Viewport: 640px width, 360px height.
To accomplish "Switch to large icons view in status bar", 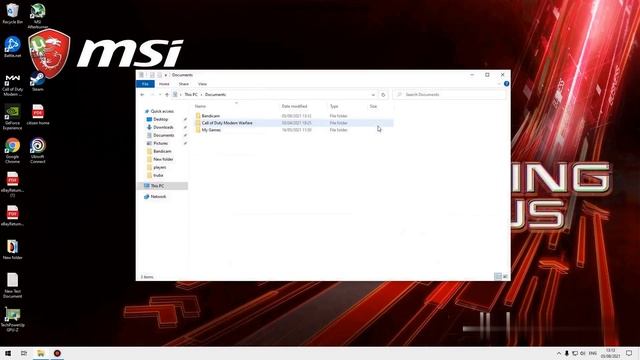I will 505,277.
